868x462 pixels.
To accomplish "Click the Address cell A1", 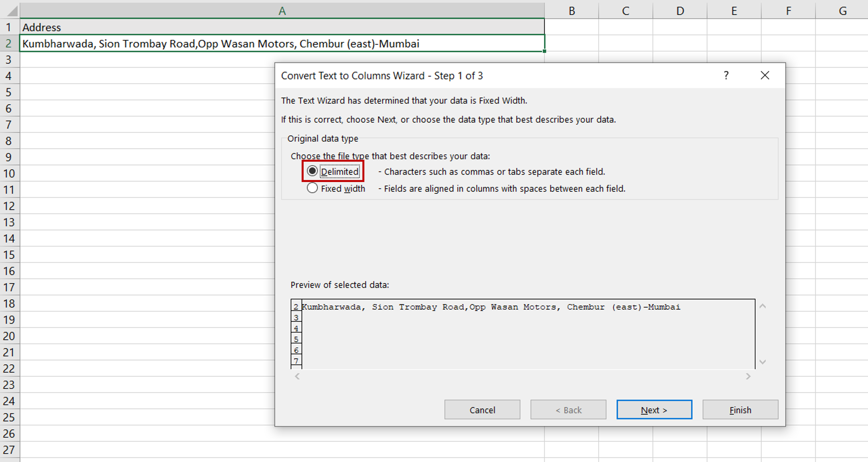I will [x=42, y=27].
